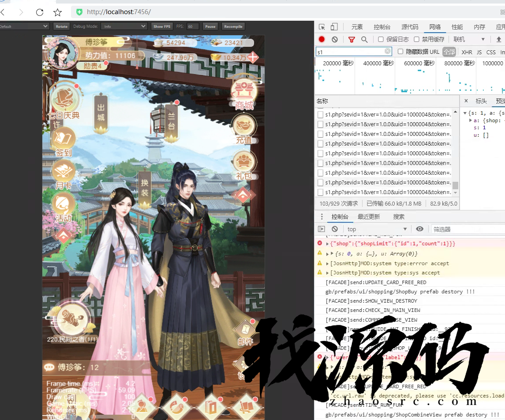This screenshot has width=505, height=420.
Task: Expand the a: {shop: object node
Action: point(471,120)
